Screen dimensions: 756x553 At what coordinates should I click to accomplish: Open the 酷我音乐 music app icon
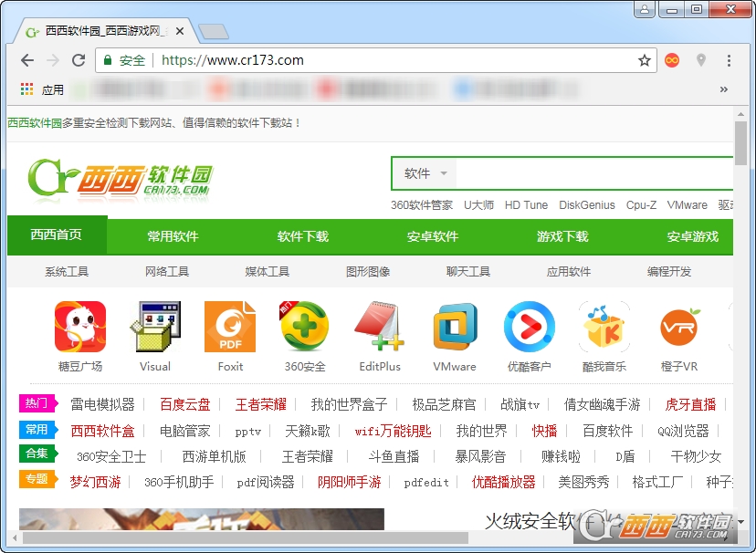(x=604, y=327)
